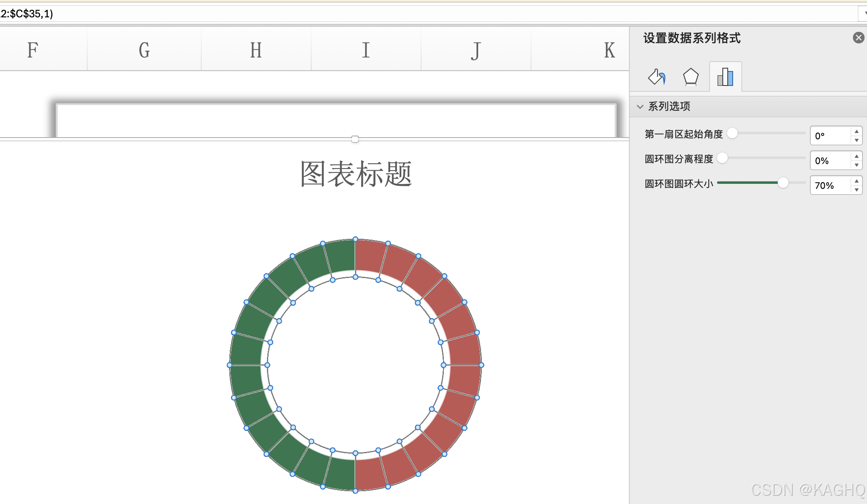The width and height of the screenshot is (867, 504).
Task: Select column G header
Action: pyautogui.click(x=144, y=50)
